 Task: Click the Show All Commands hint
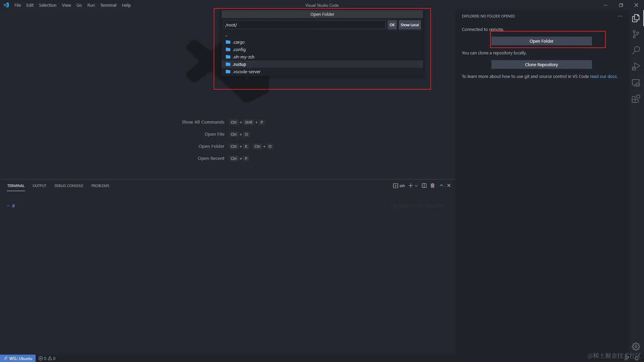click(x=203, y=122)
